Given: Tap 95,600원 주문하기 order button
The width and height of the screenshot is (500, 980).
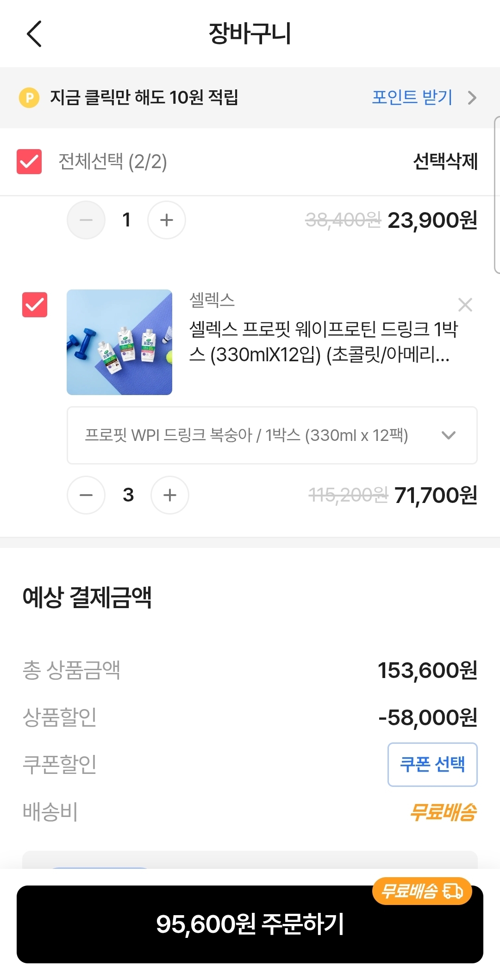Looking at the screenshot, I should point(250,924).
